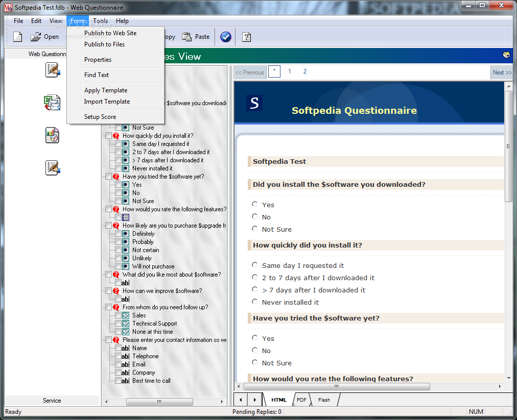
Task: Click the Softpedia S logo in preview
Action: pos(254,103)
